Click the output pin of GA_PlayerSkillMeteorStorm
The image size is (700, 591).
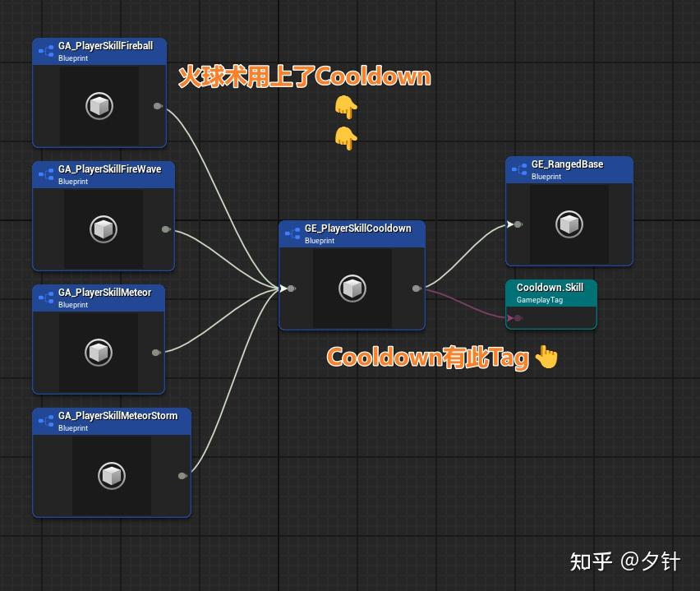click(x=182, y=476)
